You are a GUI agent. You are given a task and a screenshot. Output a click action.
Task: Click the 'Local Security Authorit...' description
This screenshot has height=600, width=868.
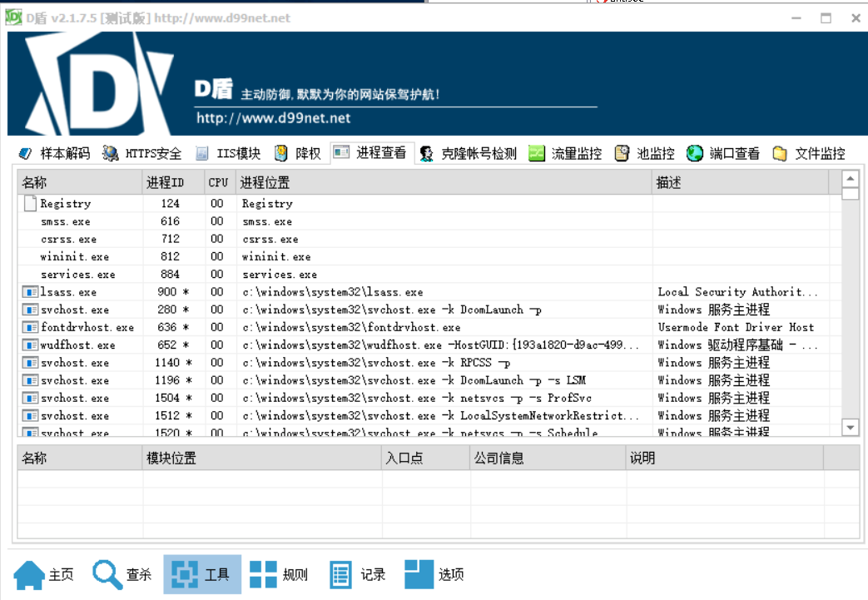(737, 292)
